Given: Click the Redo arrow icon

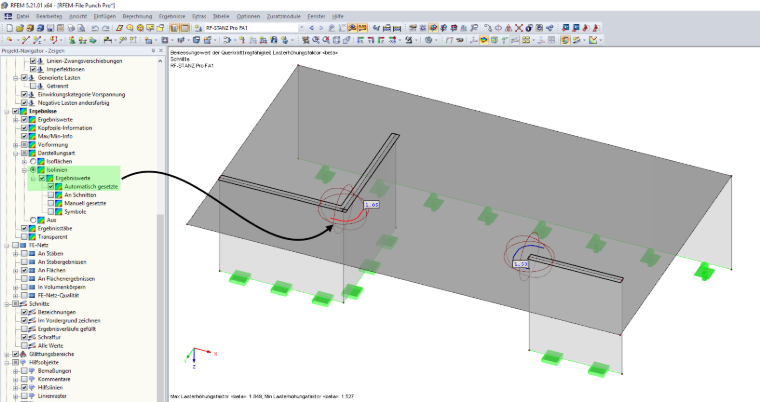Looking at the screenshot, I should (106, 28).
